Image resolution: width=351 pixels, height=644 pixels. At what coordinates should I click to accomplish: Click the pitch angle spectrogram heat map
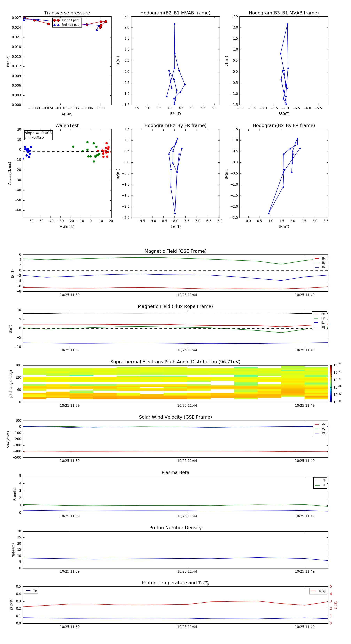[175, 384]
